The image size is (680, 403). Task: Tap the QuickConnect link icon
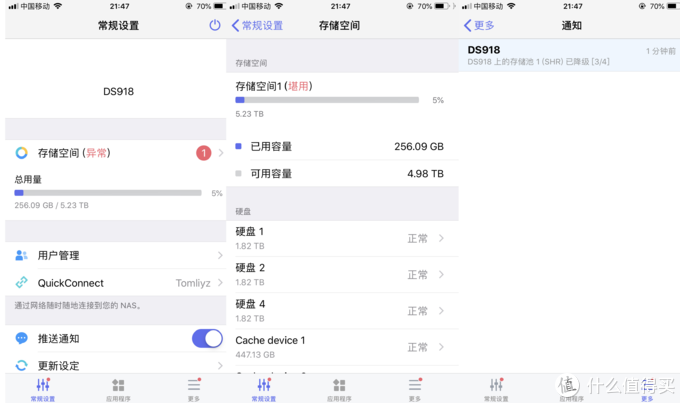click(21, 282)
